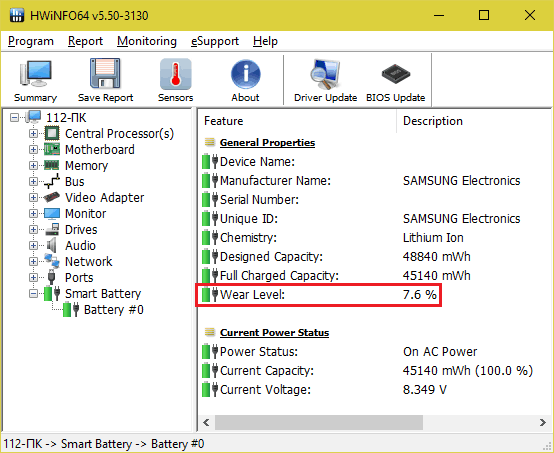The width and height of the screenshot is (554, 453).
Task: Select the Manufacturer Name row
Action: tap(361, 181)
